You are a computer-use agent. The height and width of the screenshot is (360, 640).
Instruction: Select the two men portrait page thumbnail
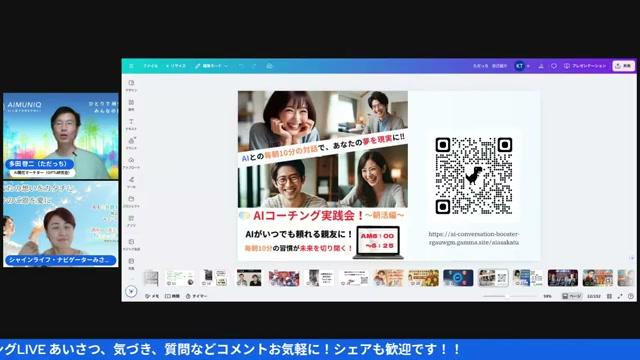pos(249,278)
